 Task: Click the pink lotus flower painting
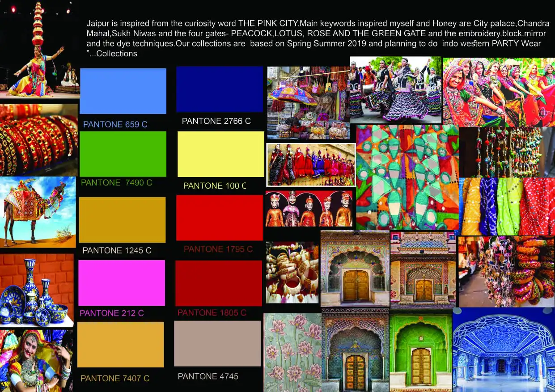click(292, 353)
